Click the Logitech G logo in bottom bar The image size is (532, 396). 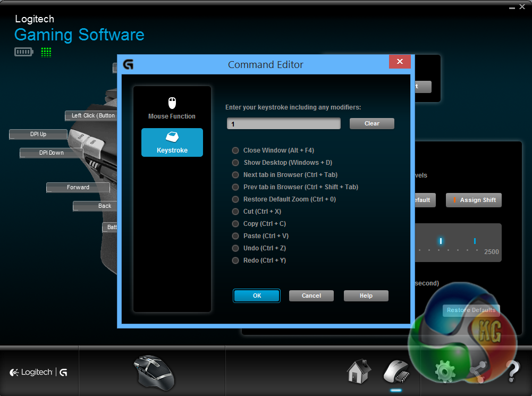point(38,372)
